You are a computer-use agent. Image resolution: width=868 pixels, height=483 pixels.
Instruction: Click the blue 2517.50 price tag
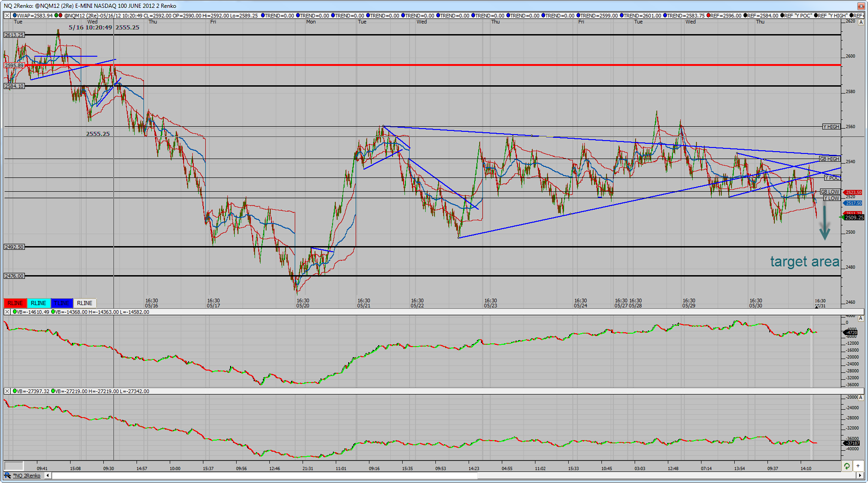853,203
